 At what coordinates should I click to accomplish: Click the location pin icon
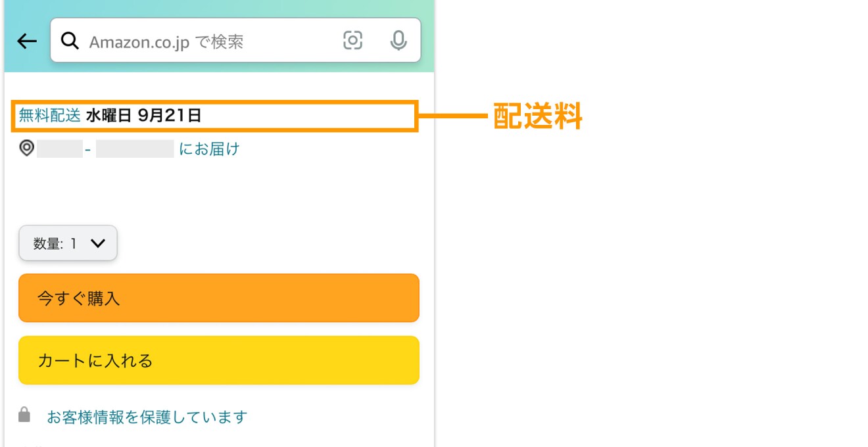[27, 149]
